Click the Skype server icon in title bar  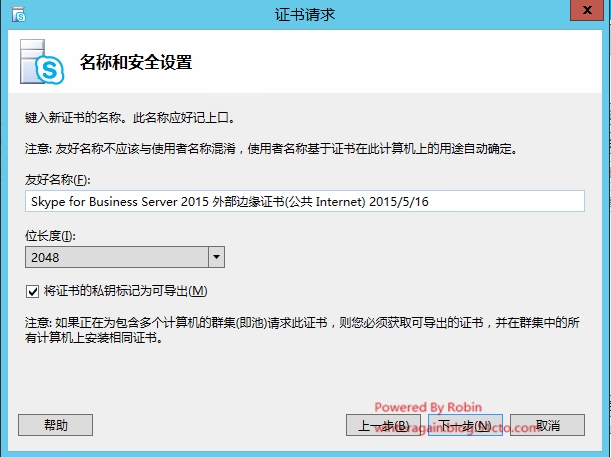click(18, 14)
